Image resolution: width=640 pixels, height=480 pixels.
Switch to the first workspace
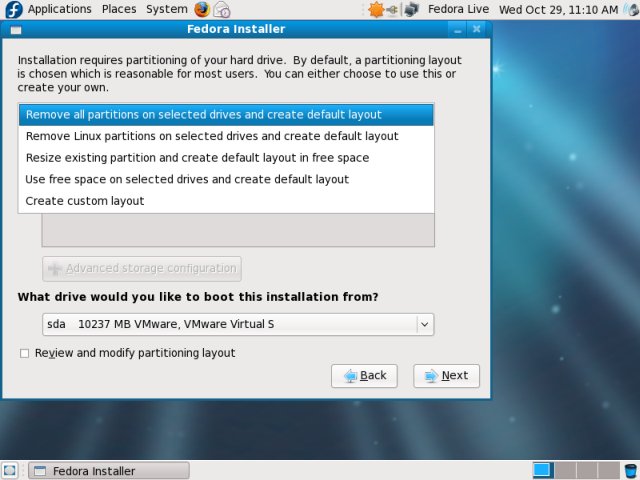(x=542, y=470)
